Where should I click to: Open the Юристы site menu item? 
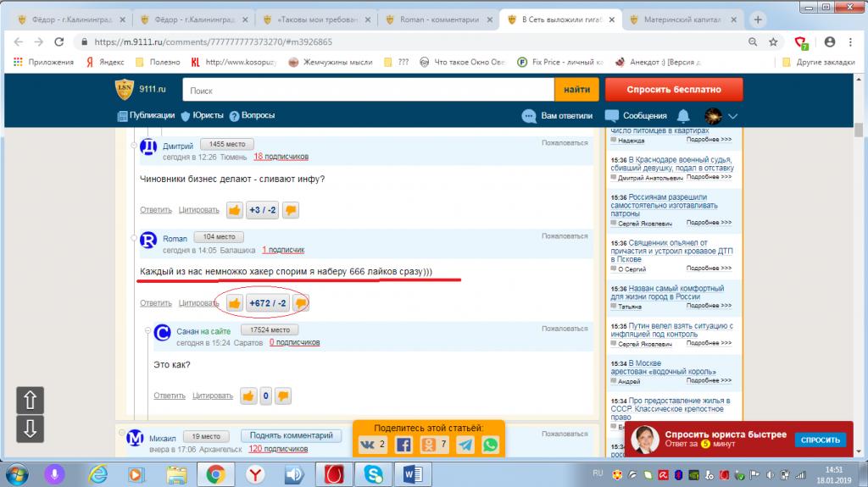pos(207,115)
